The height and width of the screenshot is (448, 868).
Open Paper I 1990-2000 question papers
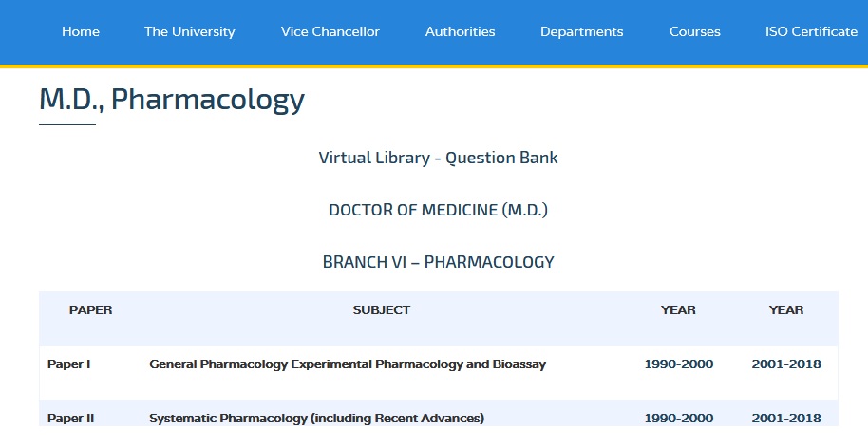point(679,364)
